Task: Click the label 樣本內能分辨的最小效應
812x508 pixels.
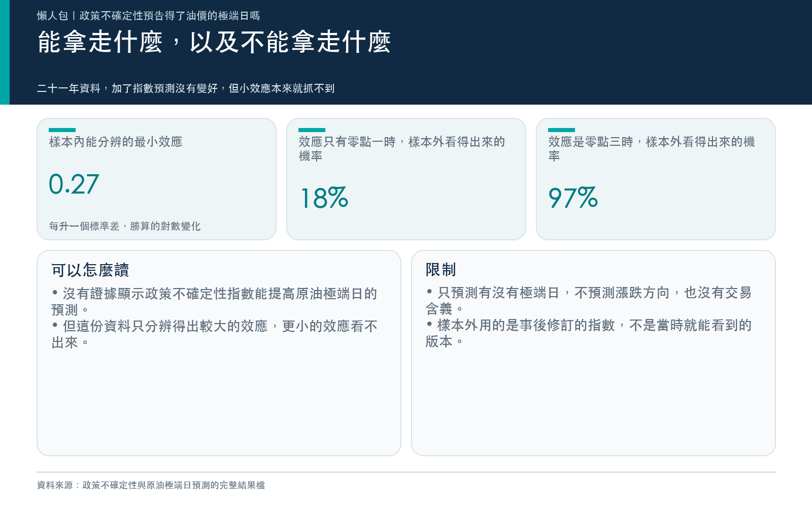Action: pos(116,142)
